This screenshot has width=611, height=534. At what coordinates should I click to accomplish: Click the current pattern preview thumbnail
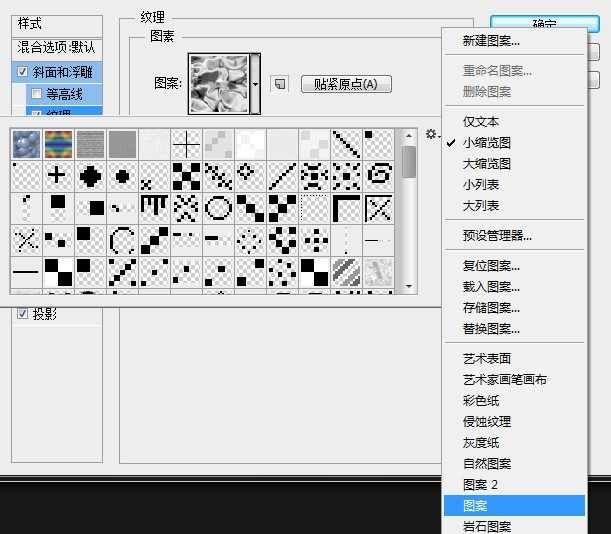(x=219, y=84)
